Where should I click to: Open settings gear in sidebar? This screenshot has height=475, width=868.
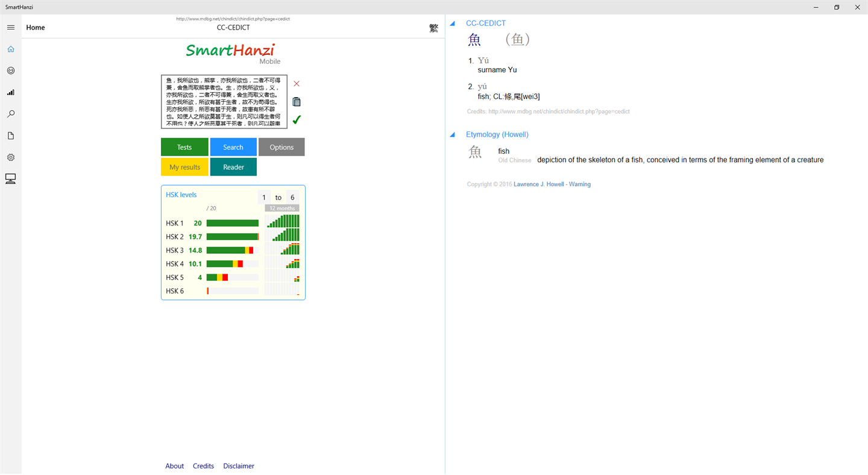pyautogui.click(x=11, y=157)
